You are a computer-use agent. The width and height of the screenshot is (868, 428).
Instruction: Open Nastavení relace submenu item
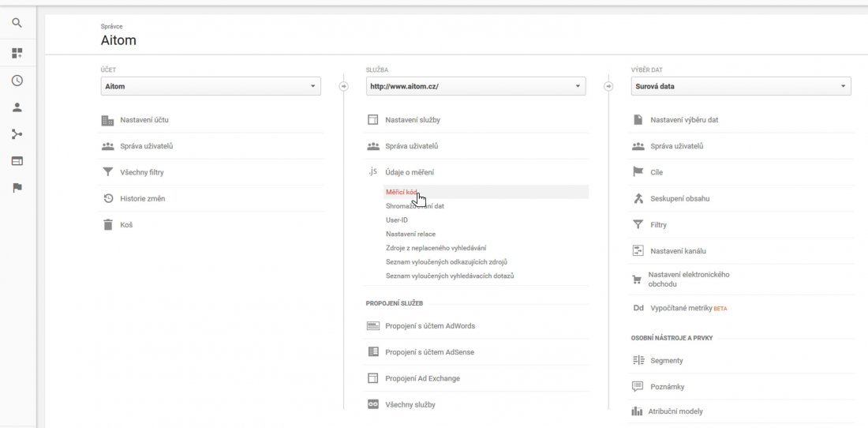[x=410, y=234]
